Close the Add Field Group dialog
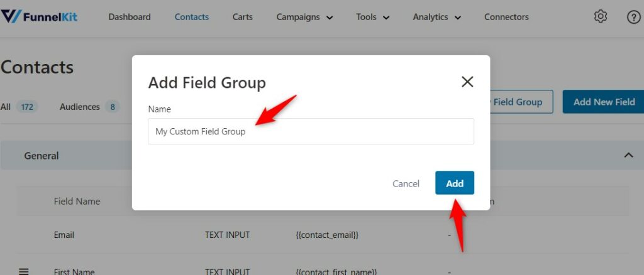This screenshot has height=275, width=644. pyautogui.click(x=467, y=82)
